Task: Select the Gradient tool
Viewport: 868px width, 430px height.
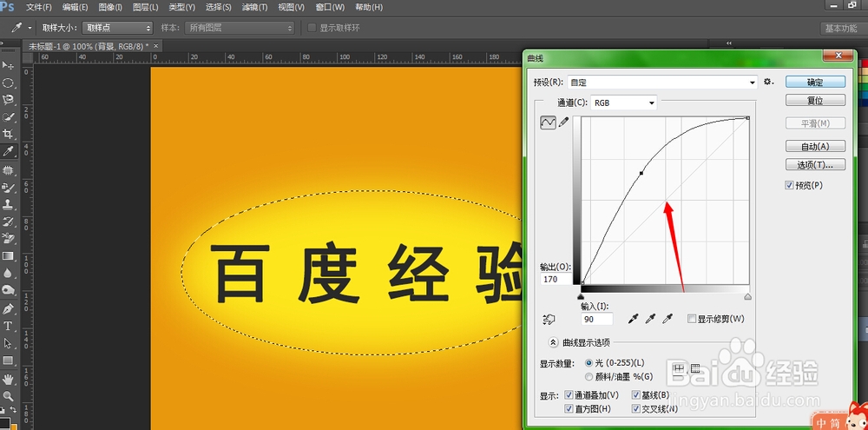Action: 9,256
